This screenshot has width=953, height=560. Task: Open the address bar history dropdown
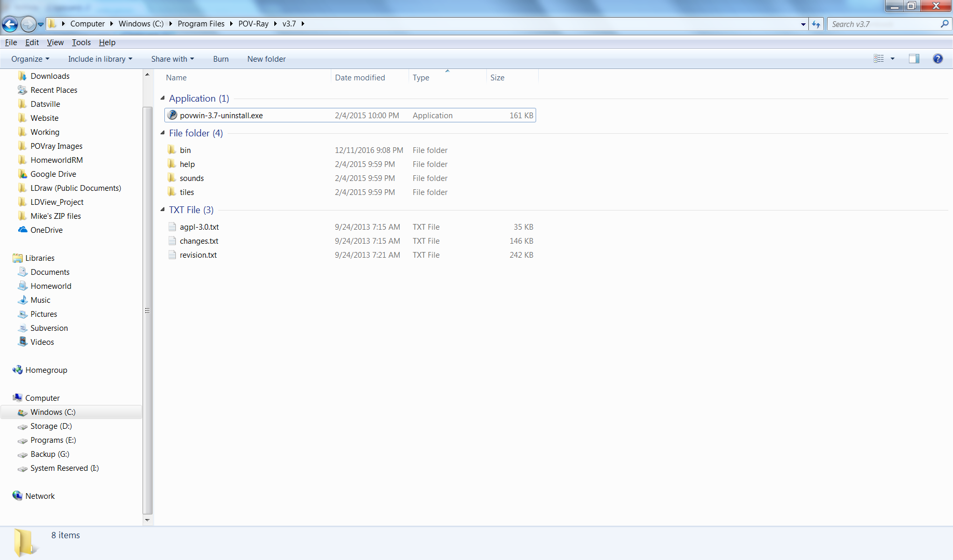(x=803, y=24)
